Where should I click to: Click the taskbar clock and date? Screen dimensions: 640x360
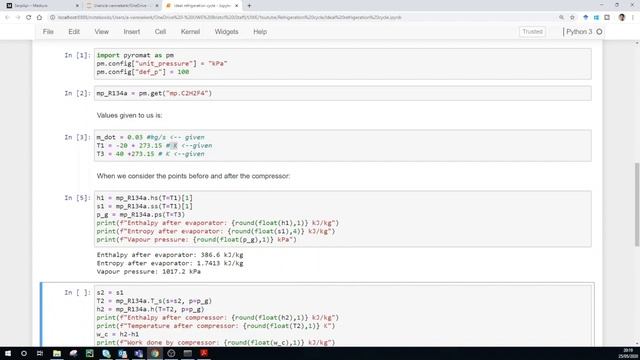coord(629,353)
